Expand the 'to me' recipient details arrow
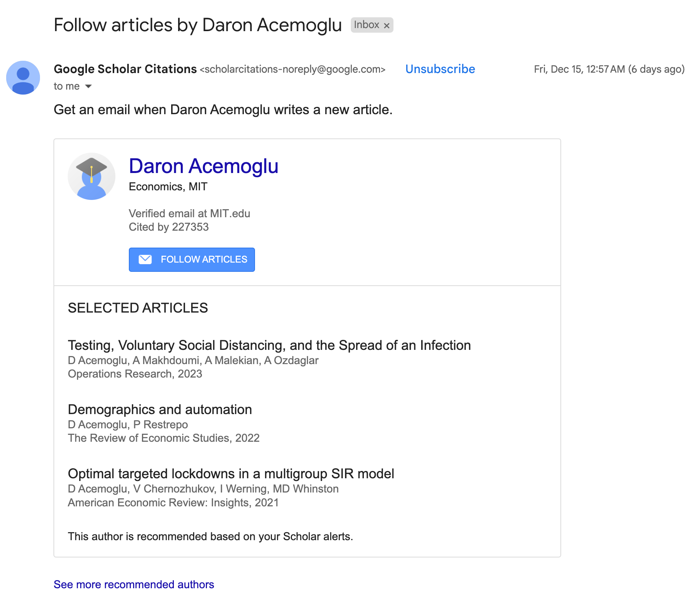The image size is (700, 599). tap(88, 87)
